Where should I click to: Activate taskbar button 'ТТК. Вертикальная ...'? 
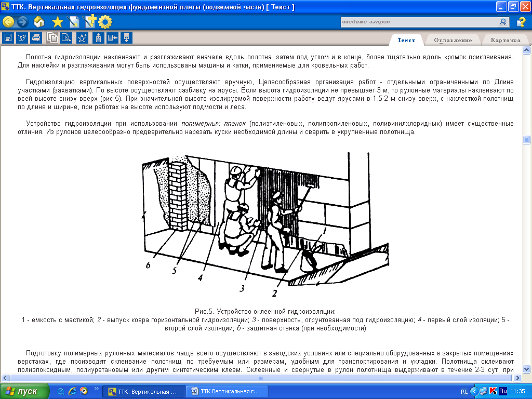click(144, 392)
